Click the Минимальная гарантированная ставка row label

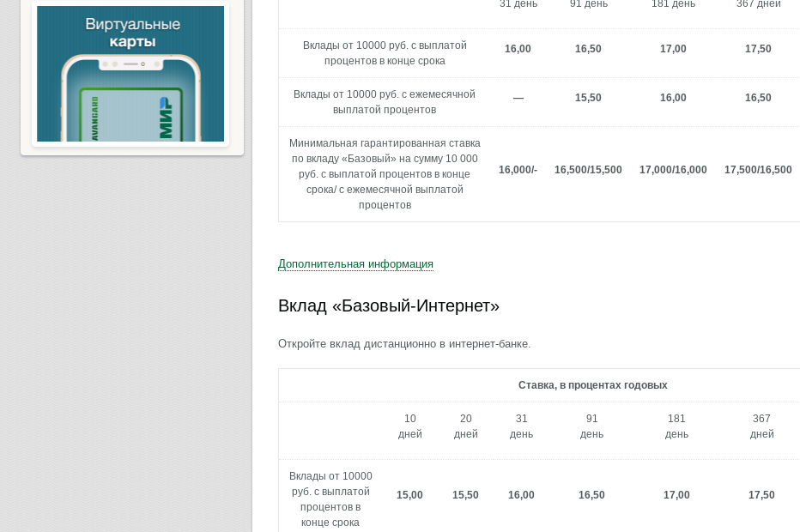(x=385, y=173)
